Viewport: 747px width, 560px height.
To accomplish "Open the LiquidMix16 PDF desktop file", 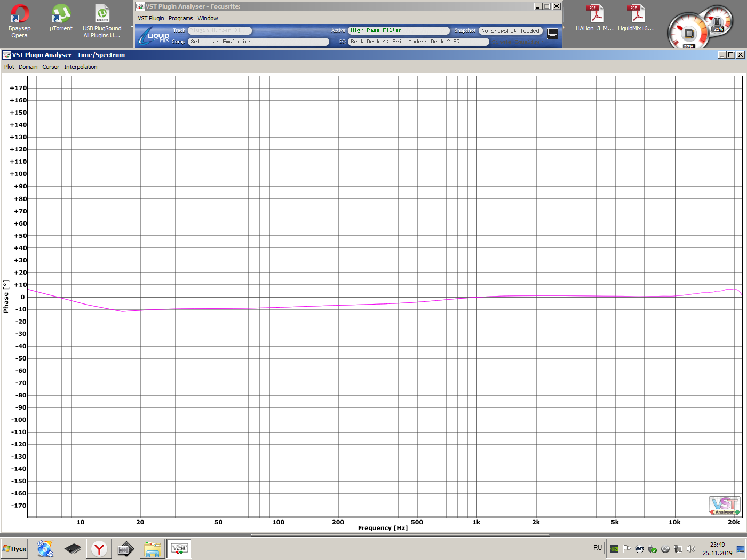I will tap(635, 18).
